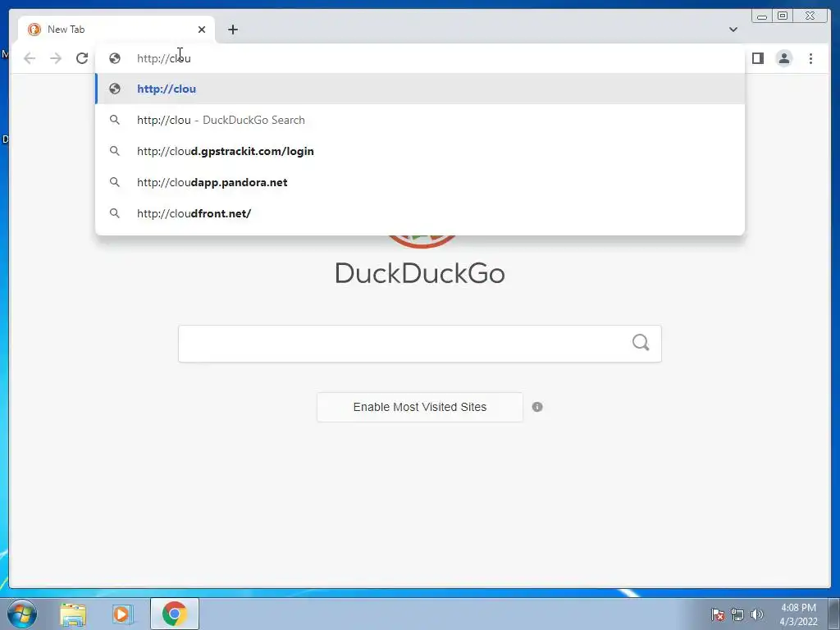Open Windows Explorer from the taskbar
The image size is (840, 630).
73,614
